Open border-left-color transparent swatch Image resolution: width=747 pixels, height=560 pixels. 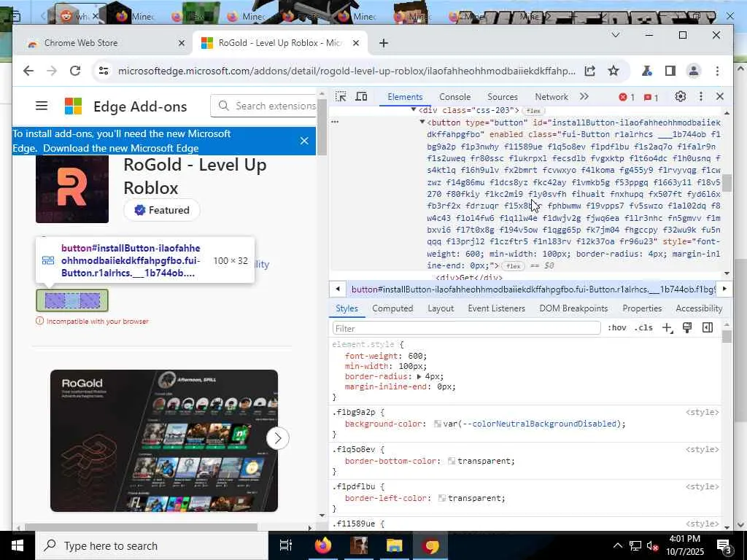click(442, 498)
